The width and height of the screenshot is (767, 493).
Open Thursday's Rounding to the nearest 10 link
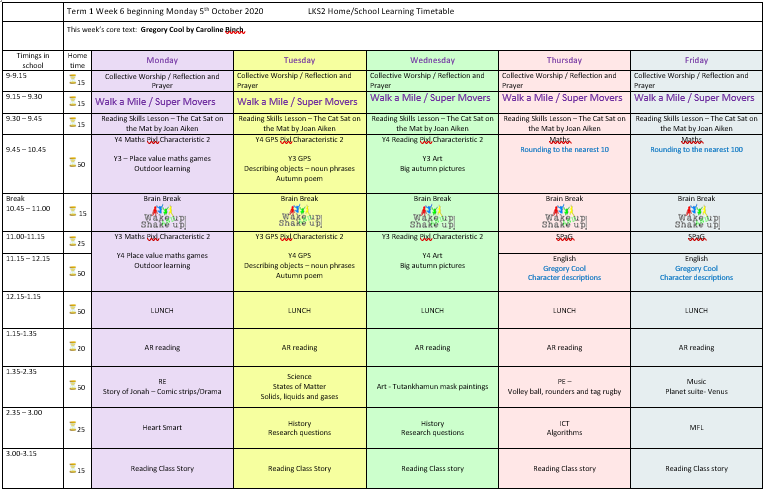coord(564,150)
